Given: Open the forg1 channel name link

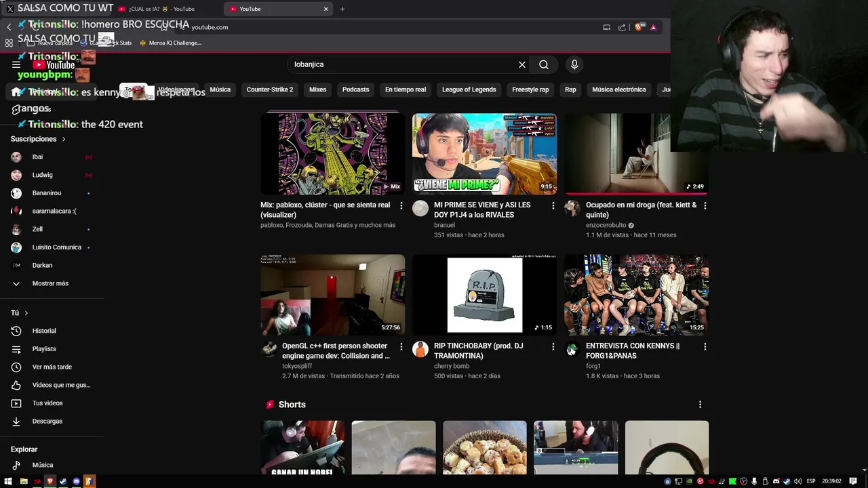Looking at the screenshot, I should tap(593, 366).
